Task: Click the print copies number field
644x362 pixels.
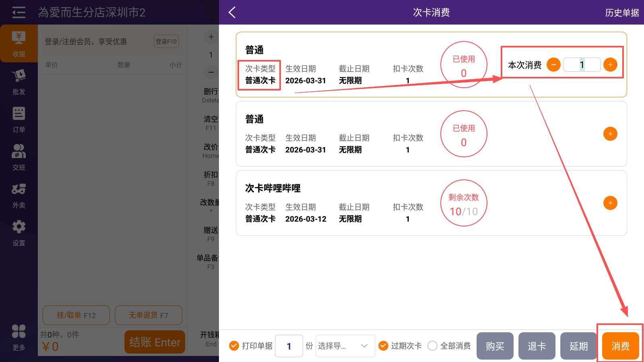Action: coord(289,346)
